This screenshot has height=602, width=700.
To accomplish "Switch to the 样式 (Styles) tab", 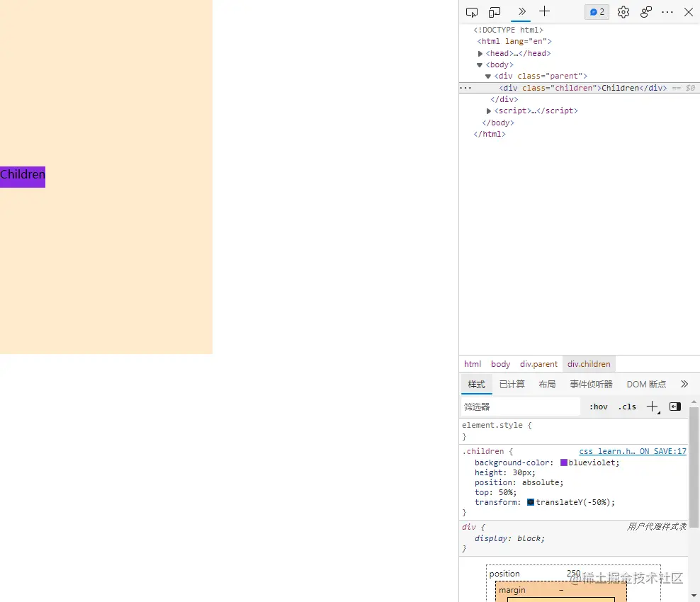I will point(476,385).
